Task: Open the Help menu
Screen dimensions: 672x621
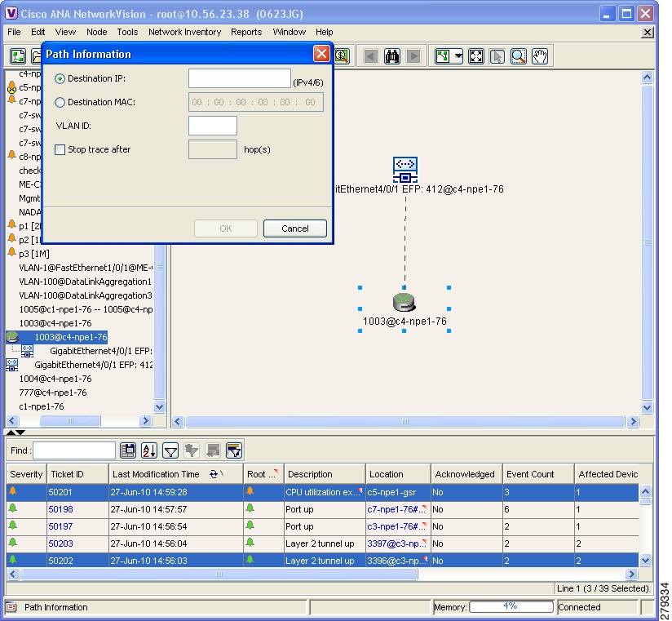Action: point(325,32)
